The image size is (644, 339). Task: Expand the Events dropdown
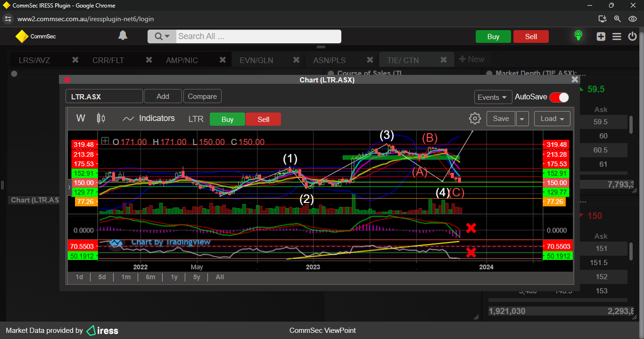[x=493, y=97]
